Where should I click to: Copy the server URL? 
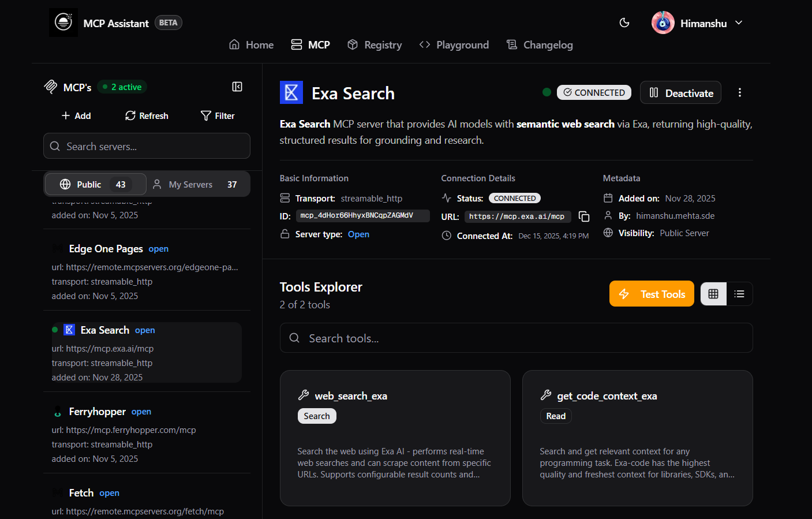[x=584, y=216]
